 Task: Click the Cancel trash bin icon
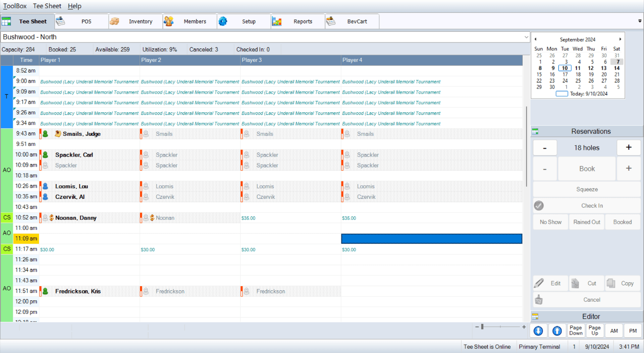pos(539,300)
